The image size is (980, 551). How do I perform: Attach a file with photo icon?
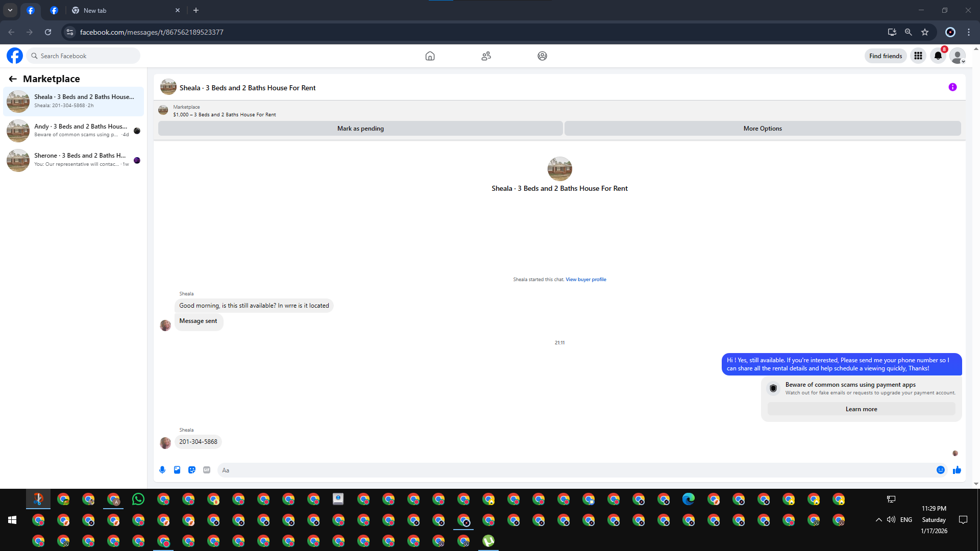pyautogui.click(x=177, y=470)
